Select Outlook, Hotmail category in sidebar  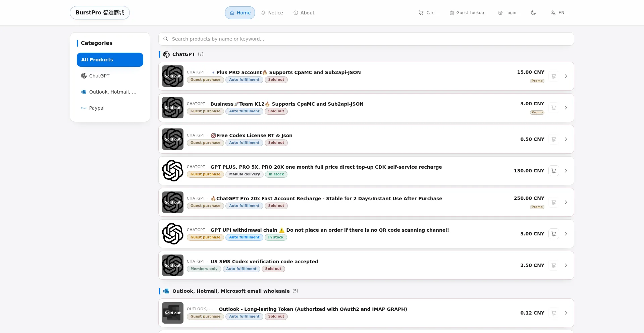(x=110, y=92)
